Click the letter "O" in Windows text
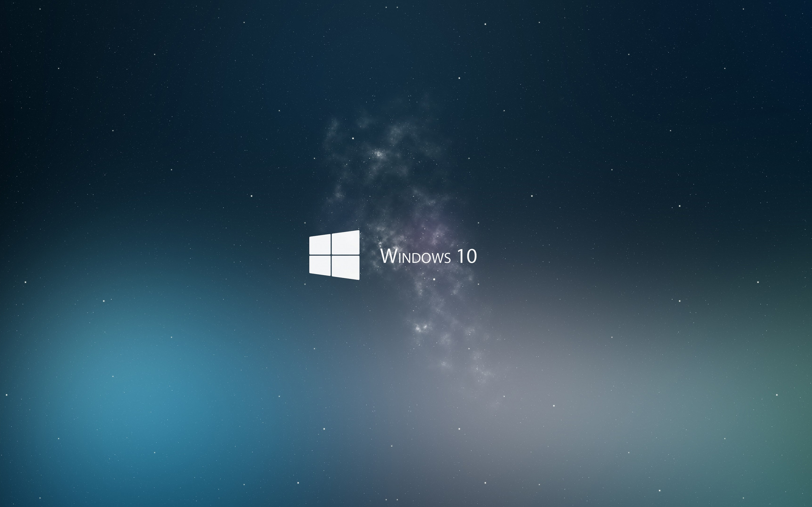812x507 pixels. tap(427, 258)
